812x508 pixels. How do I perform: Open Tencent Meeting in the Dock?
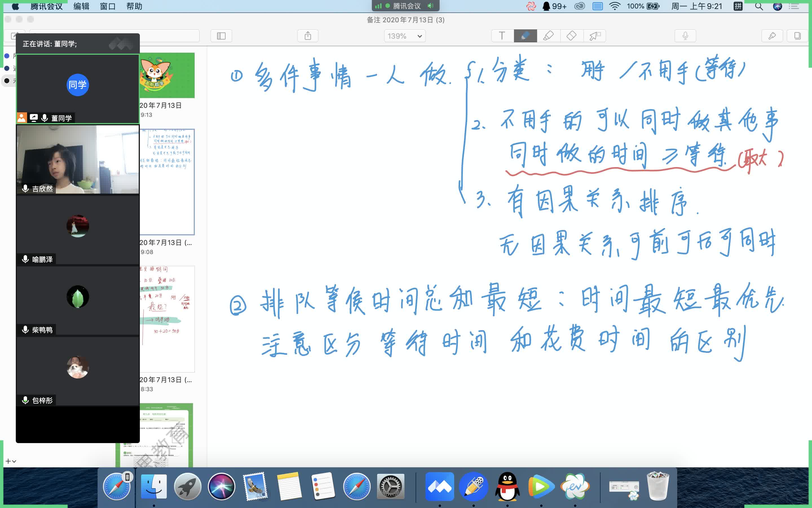(x=440, y=486)
